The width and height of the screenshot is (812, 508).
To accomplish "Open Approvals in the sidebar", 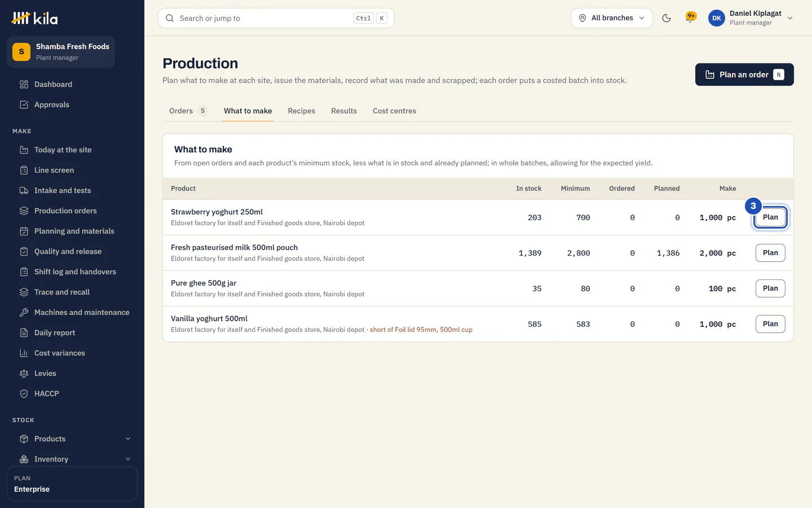I will point(72,104).
